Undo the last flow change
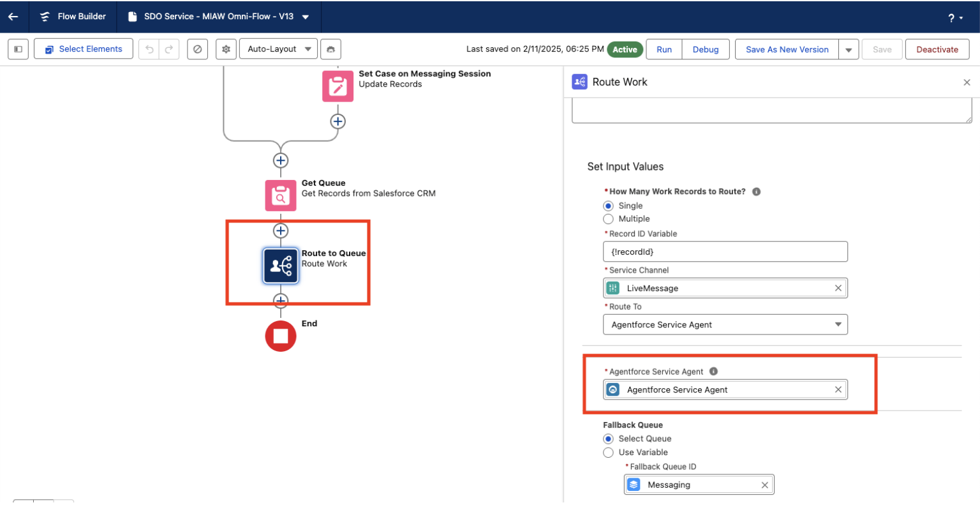 pyautogui.click(x=151, y=49)
